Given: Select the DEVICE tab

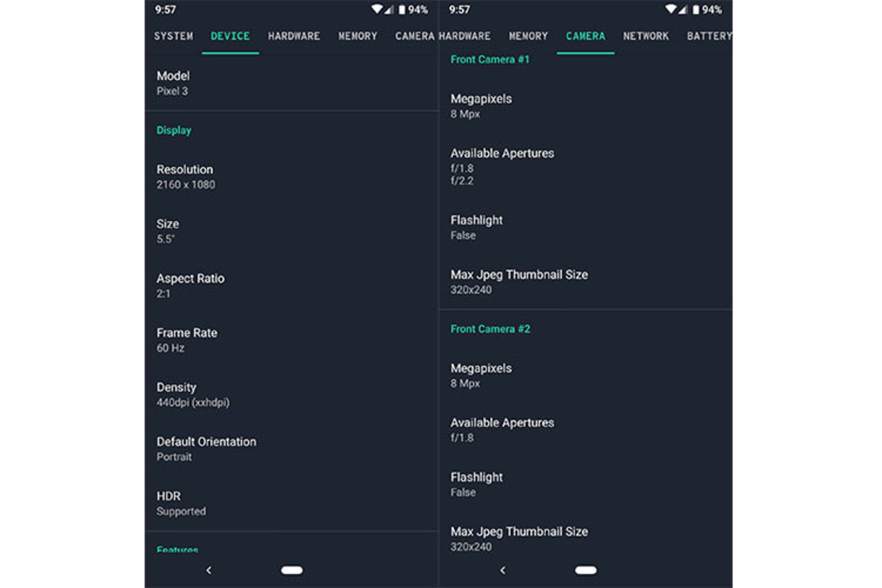Looking at the screenshot, I should pos(230,36).
